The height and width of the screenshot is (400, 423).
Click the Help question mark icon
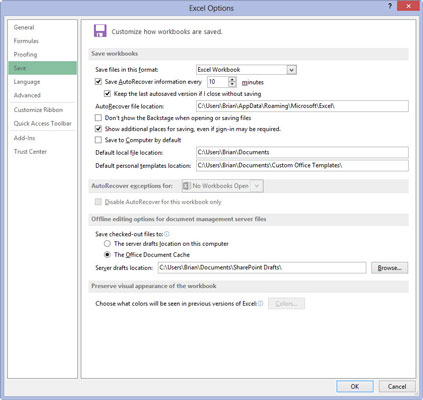point(390,6)
